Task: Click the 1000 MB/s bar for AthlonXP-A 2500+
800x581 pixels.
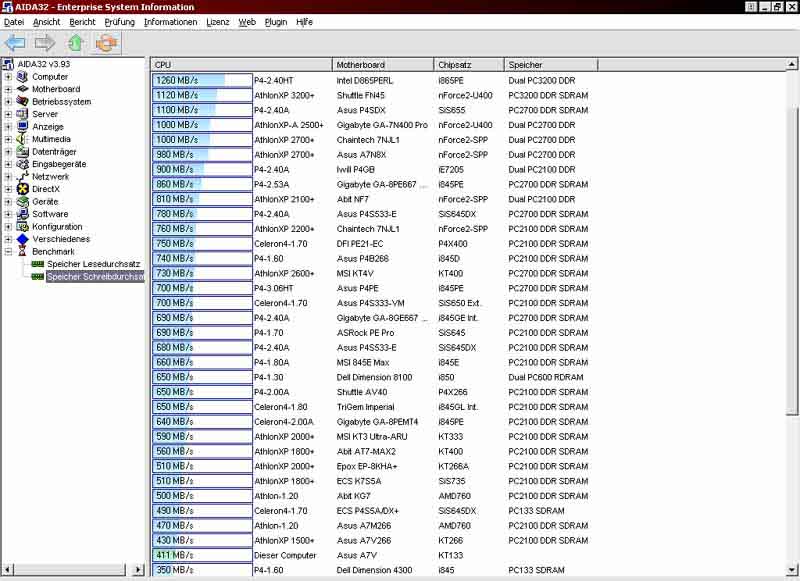Action: pyautogui.click(x=202, y=124)
